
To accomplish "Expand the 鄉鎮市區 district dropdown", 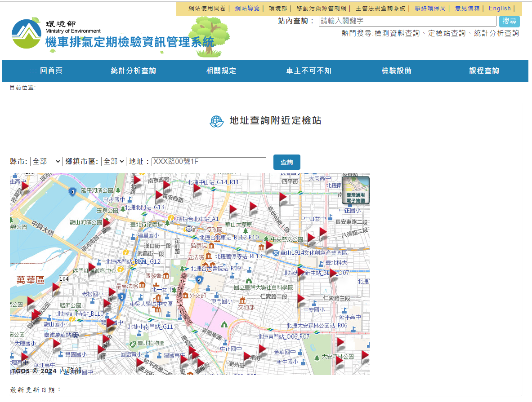I will click(113, 161).
